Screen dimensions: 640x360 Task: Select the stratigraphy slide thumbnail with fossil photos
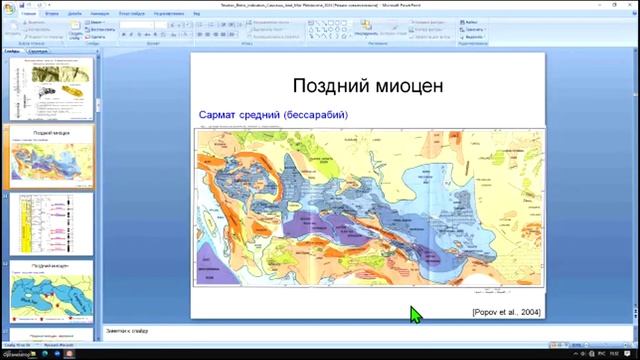[x=51, y=89]
